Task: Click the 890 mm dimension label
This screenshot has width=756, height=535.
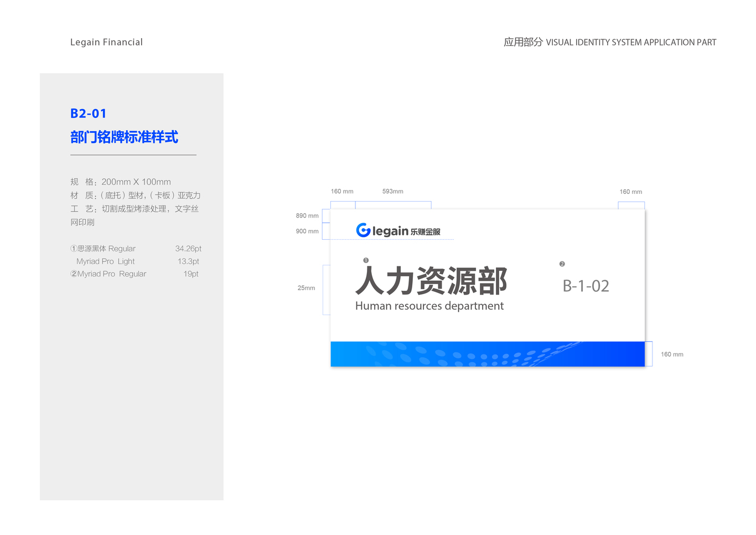Action: pos(307,215)
